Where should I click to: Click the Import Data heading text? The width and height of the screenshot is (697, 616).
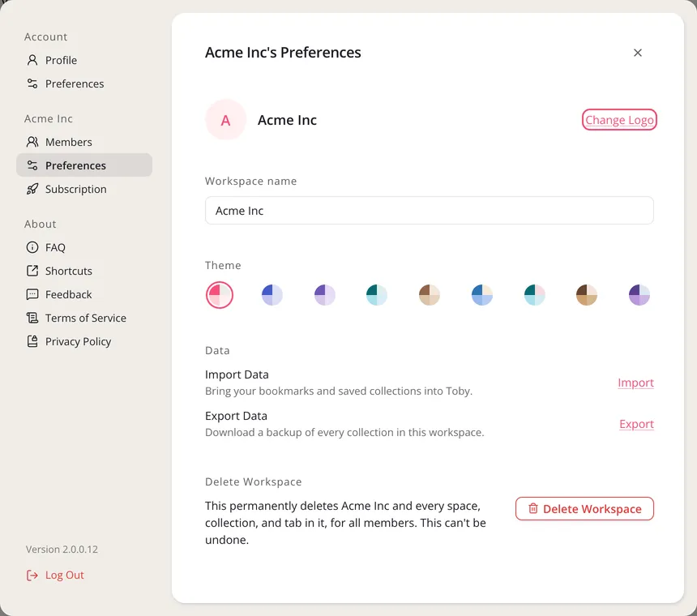click(237, 374)
